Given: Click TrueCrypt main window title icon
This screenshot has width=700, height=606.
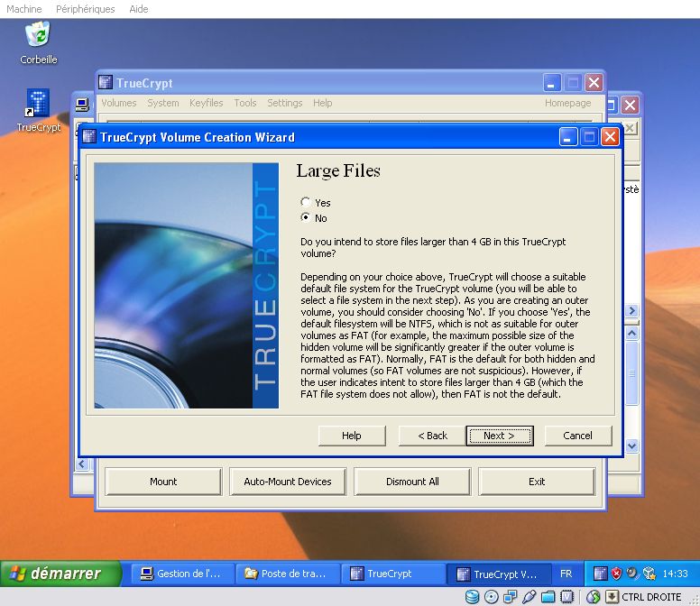Looking at the screenshot, I should click(x=106, y=82).
